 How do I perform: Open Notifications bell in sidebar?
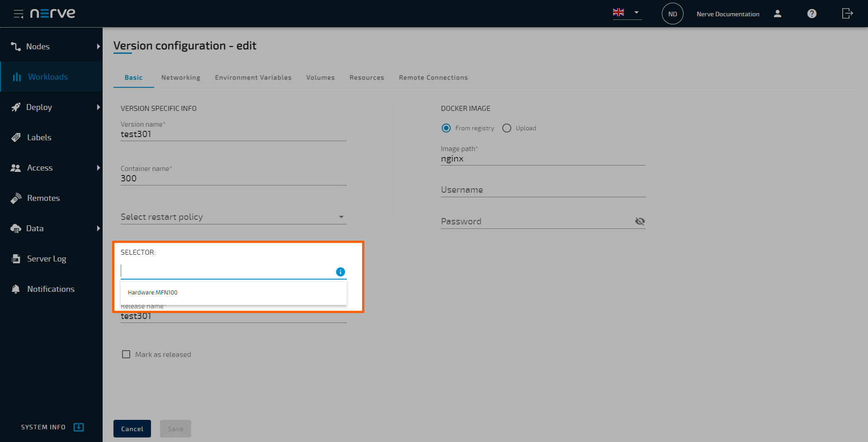(x=16, y=289)
